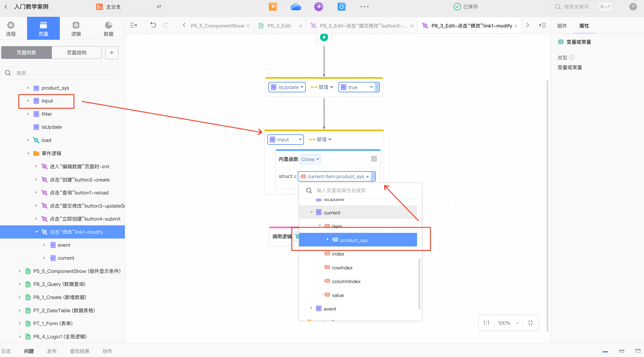Click the blue cloud icon
This screenshot has height=357, width=644.
(x=296, y=7)
